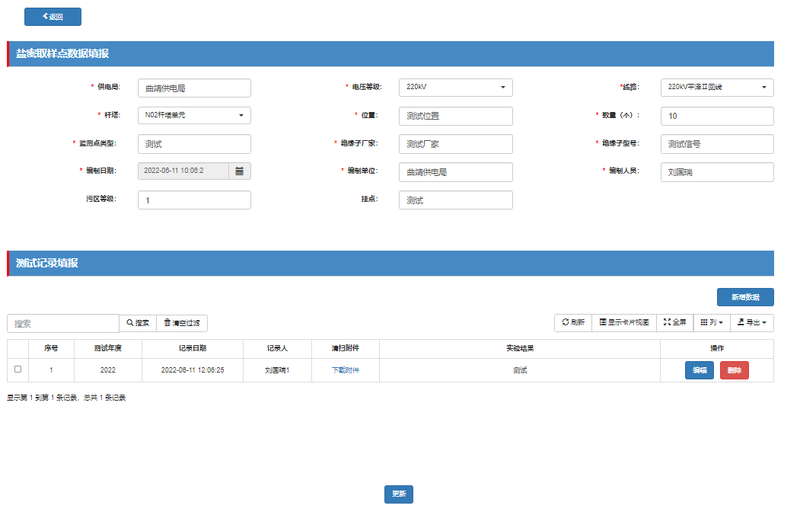Click the 供电局 input field
Screen dimensions: 800x515
(194, 88)
